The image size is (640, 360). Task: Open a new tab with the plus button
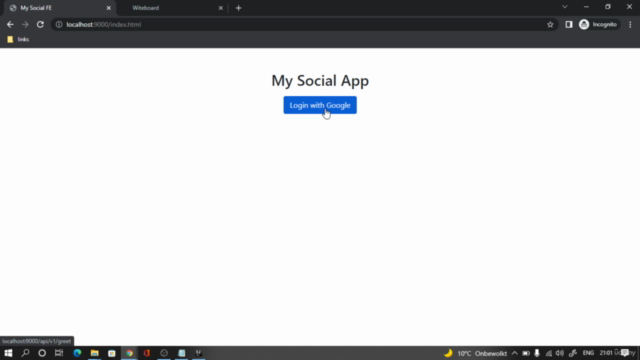pos(238,8)
